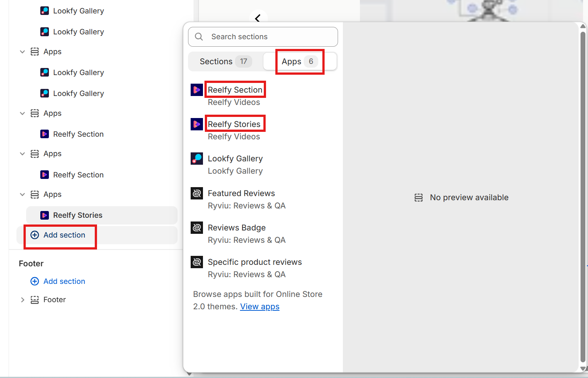The width and height of the screenshot is (588, 378).
Task: Switch to the Apps tab
Action: (300, 61)
